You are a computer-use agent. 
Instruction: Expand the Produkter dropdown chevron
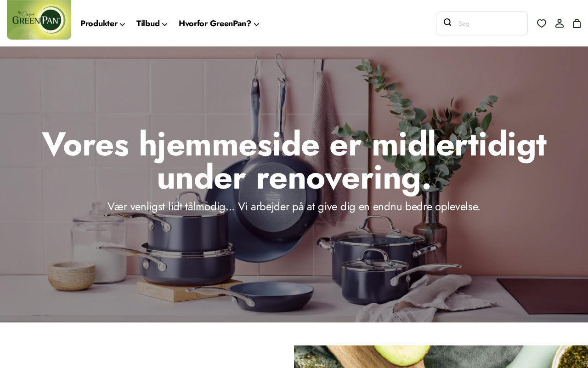pyautogui.click(x=123, y=24)
